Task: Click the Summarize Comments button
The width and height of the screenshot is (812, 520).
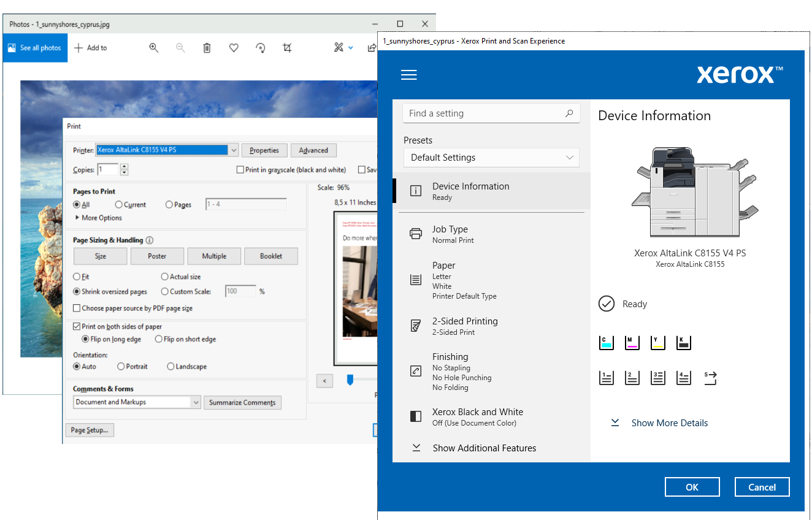Action: 242,403
